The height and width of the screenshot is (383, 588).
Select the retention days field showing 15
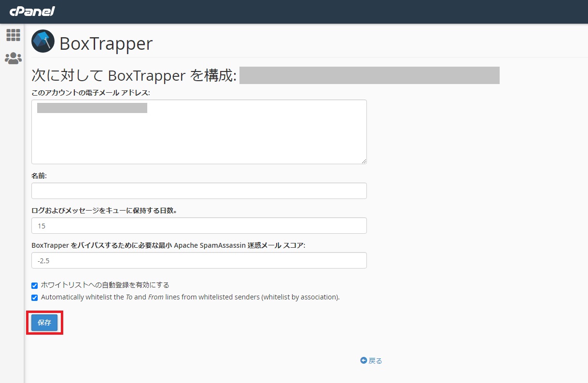point(199,226)
